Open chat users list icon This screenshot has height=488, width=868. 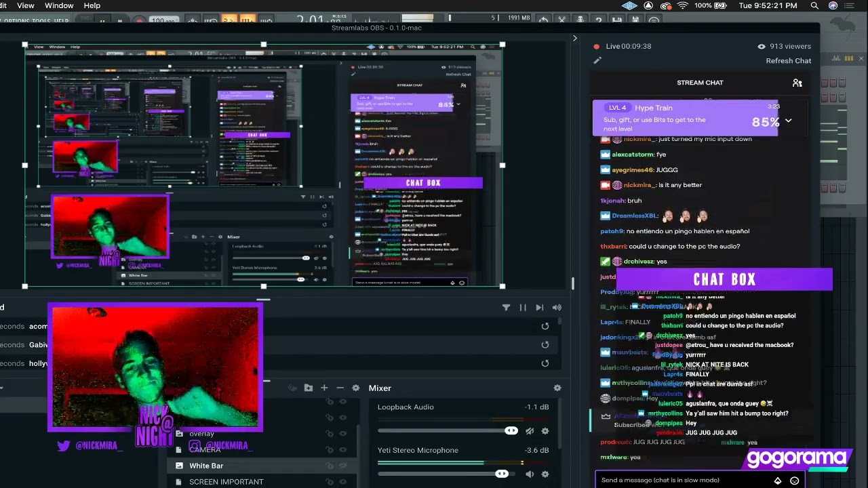[797, 83]
